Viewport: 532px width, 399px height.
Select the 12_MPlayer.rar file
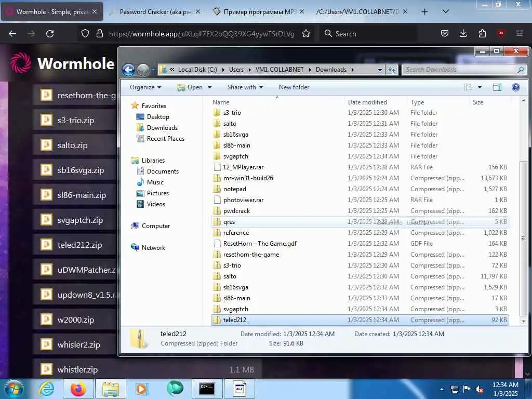click(x=360, y=167)
